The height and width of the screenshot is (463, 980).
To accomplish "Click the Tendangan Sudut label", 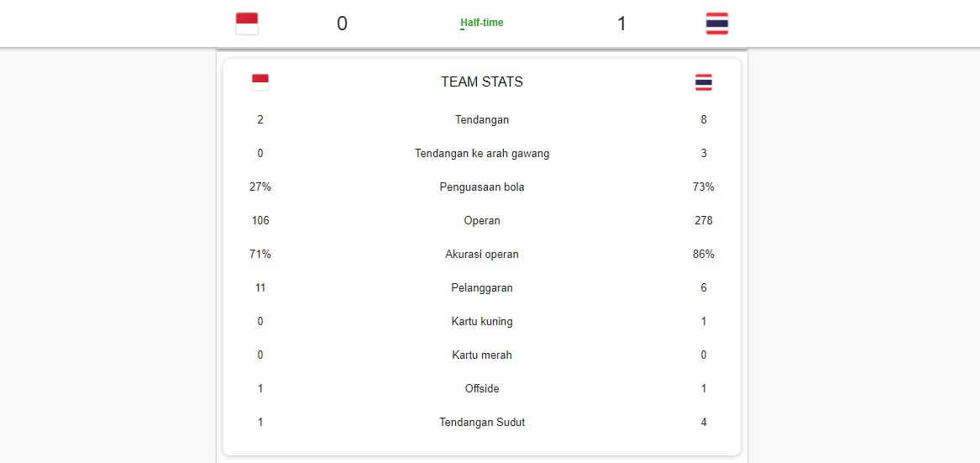I will (482, 422).
